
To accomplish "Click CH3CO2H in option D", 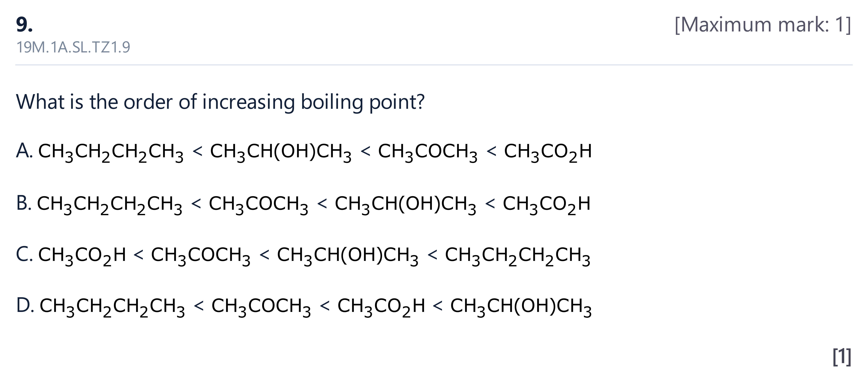I will pyautogui.click(x=381, y=307).
